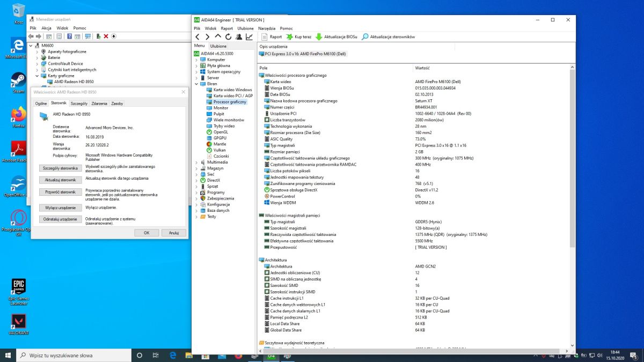Open Raport menu in AIDA64

tap(226, 28)
